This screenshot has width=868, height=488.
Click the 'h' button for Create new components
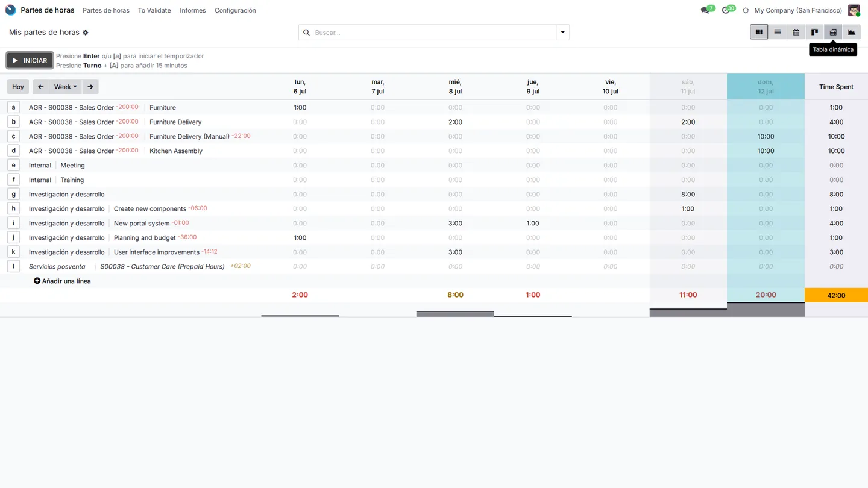point(14,208)
